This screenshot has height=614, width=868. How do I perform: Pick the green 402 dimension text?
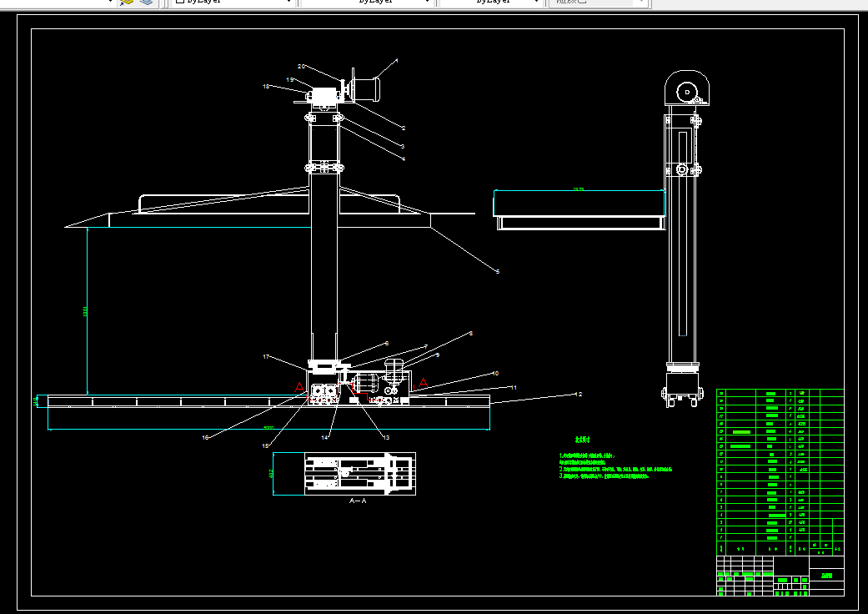tap(271, 474)
